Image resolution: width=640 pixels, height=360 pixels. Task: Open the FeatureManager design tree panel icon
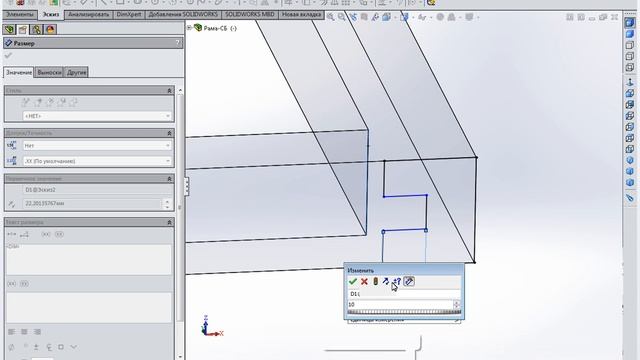point(9,29)
